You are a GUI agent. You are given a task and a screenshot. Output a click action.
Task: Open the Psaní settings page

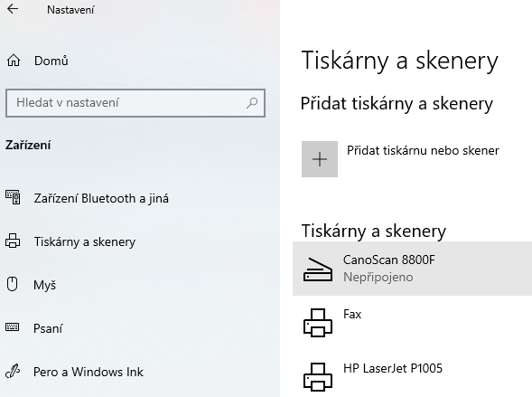pos(48,328)
